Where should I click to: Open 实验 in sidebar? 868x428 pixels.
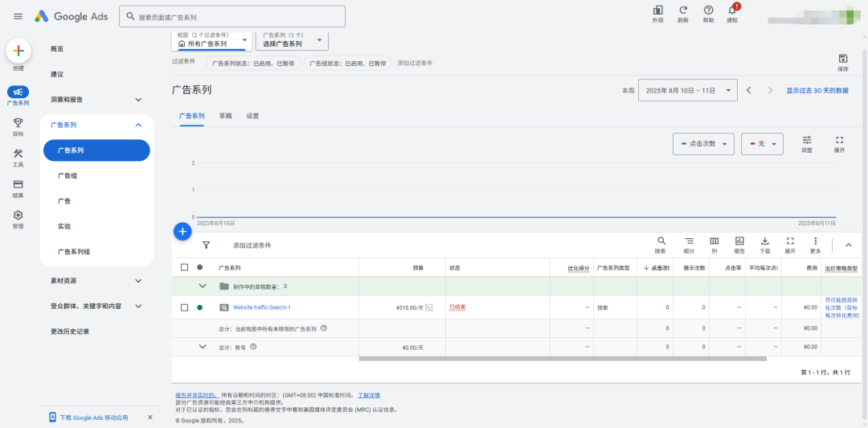point(64,227)
